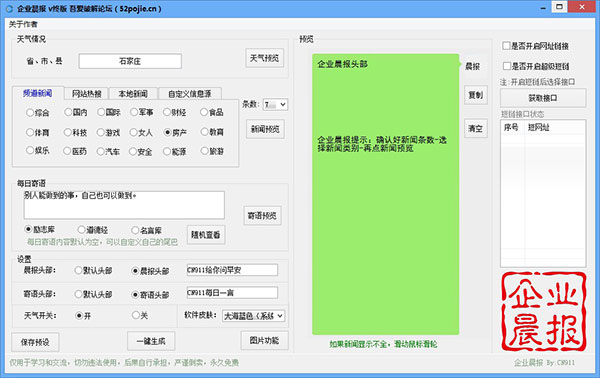Image resolution: width=600 pixels, height=378 pixels.
Task: Click the app icon in title bar
Action: pos(9,8)
